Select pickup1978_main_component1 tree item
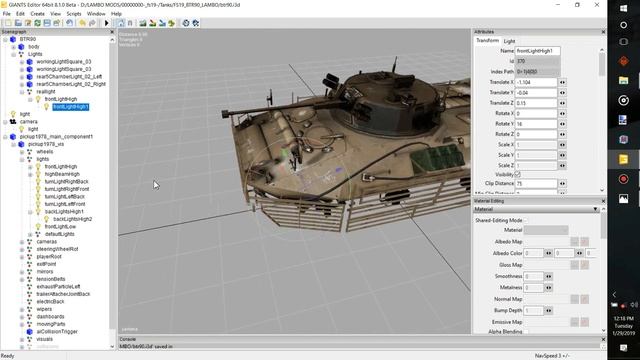 pos(56,137)
